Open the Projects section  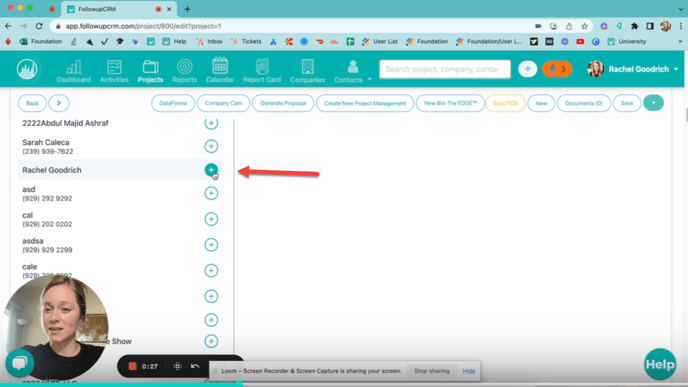(150, 71)
